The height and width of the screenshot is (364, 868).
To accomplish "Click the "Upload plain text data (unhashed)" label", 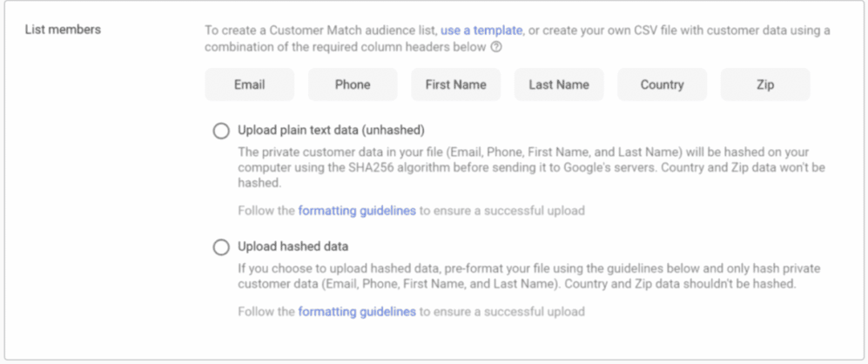I will [331, 131].
